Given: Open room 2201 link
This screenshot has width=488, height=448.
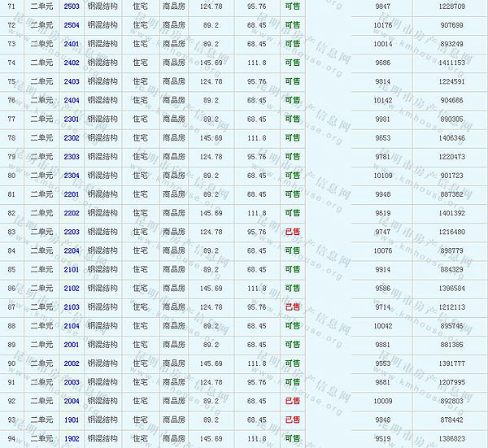Looking at the screenshot, I should tap(72, 194).
